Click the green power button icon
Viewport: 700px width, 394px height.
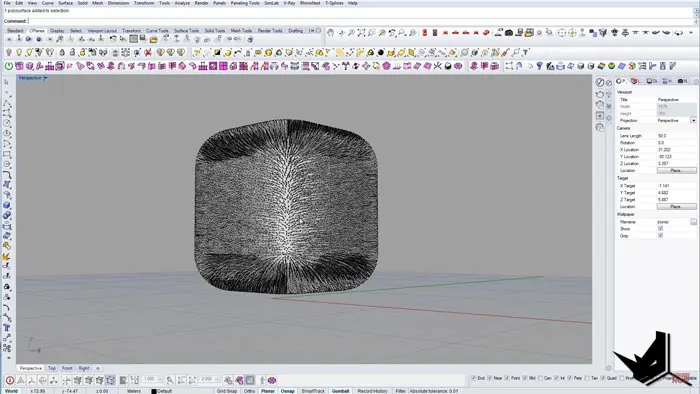tap(8, 66)
